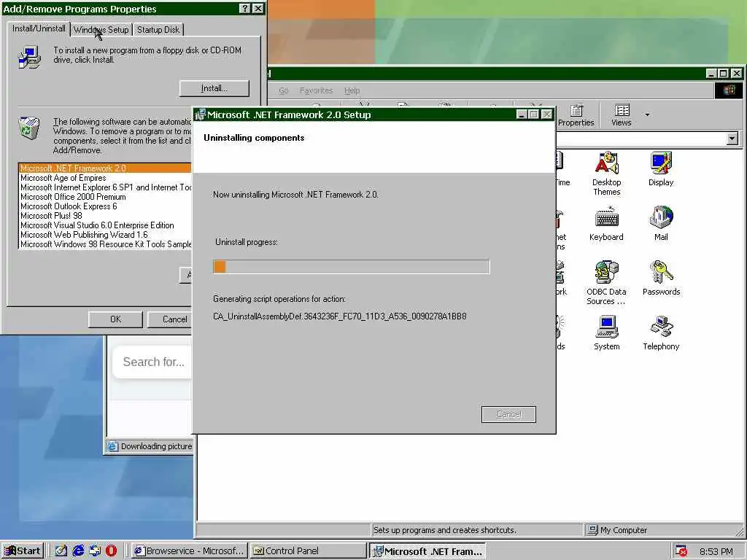Switch to Microsoft .NET Fram... taskbar button
The height and width of the screenshot is (560, 747).
(x=427, y=551)
